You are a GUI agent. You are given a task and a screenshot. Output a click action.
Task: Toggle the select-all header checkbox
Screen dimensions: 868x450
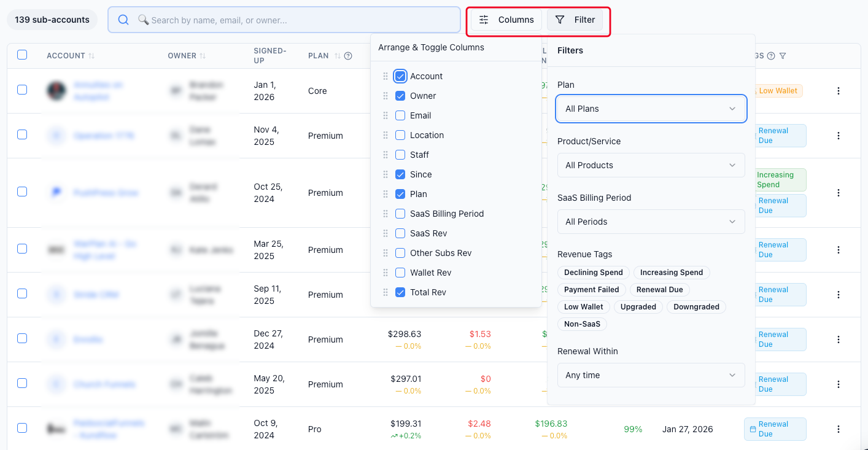pos(22,55)
